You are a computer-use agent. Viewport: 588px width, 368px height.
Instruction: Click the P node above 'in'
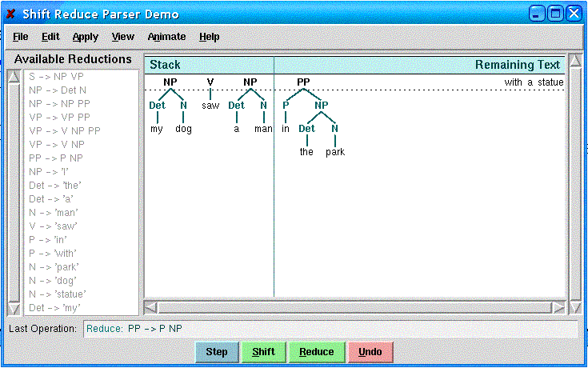[x=286, y=106]
